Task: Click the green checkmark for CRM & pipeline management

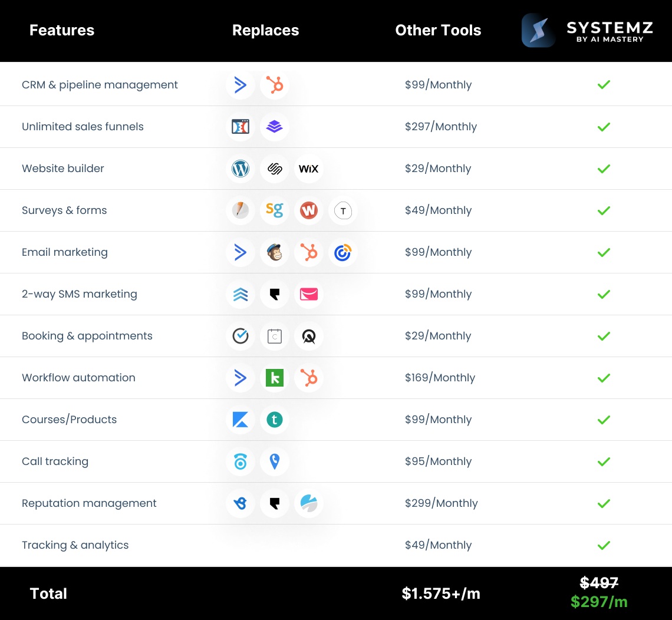Action: (x=603, y=85)
